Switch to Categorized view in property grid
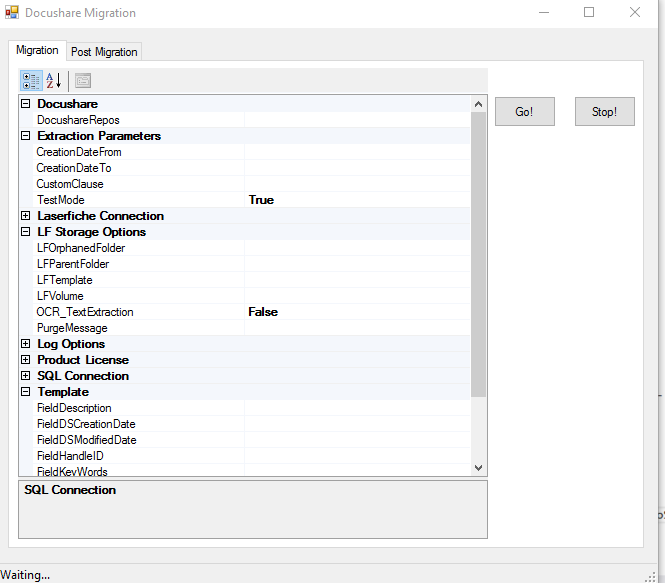The image size is (665, 583). (31, 81)
